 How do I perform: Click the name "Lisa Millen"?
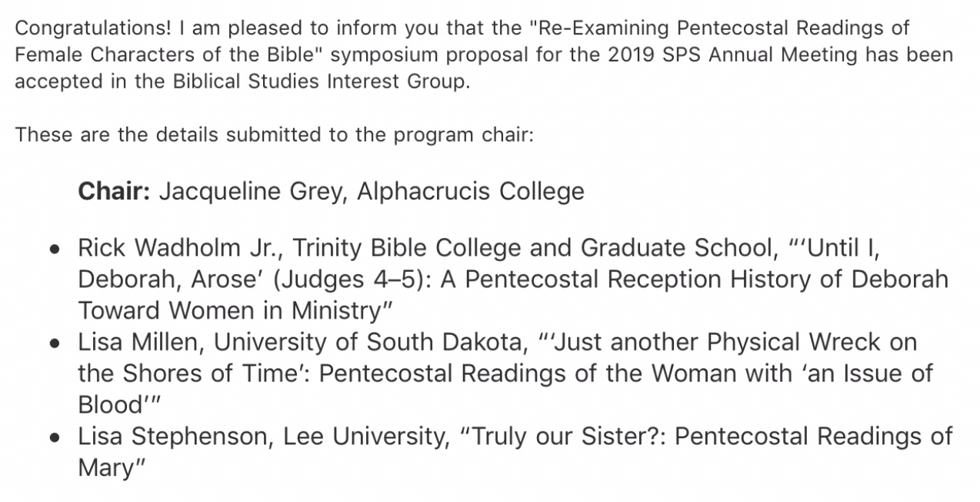tap(137, 341)
